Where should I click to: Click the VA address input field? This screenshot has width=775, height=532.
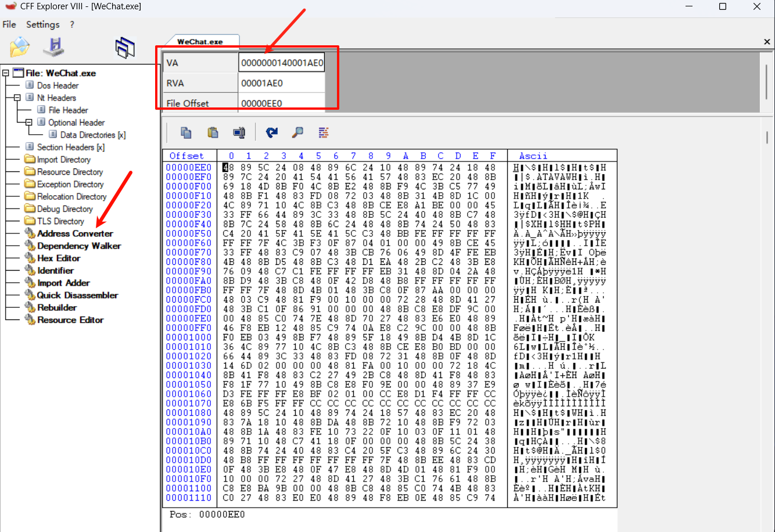281,63
